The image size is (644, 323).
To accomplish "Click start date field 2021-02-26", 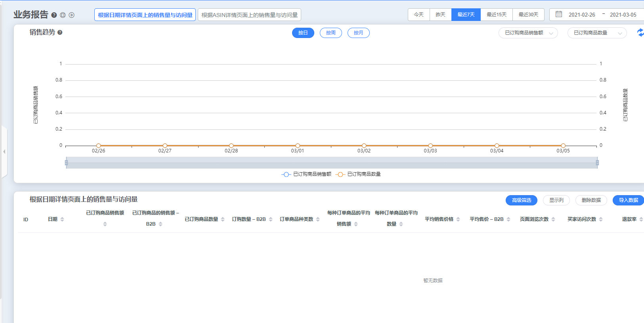I will (582, 15).
